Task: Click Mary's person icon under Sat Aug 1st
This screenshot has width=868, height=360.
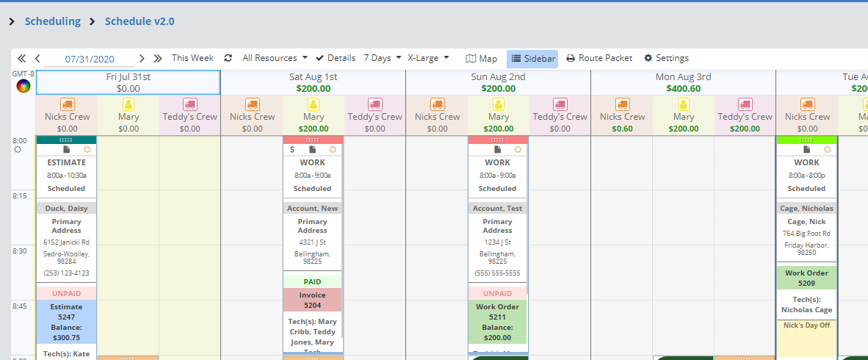Action: pos(314,104)
